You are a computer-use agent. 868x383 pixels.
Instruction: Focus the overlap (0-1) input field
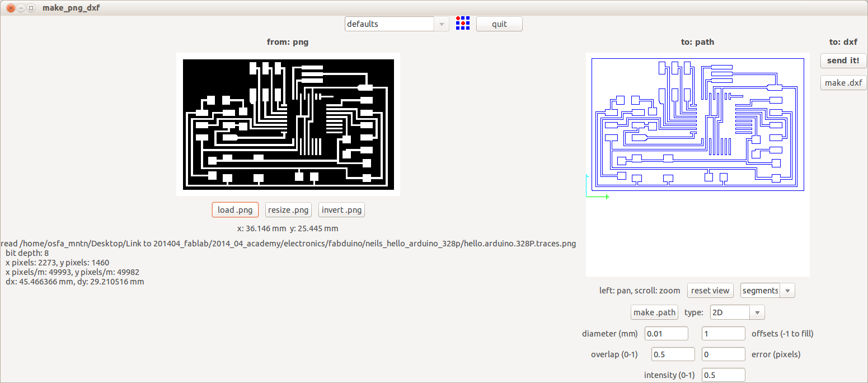[673, 354]
